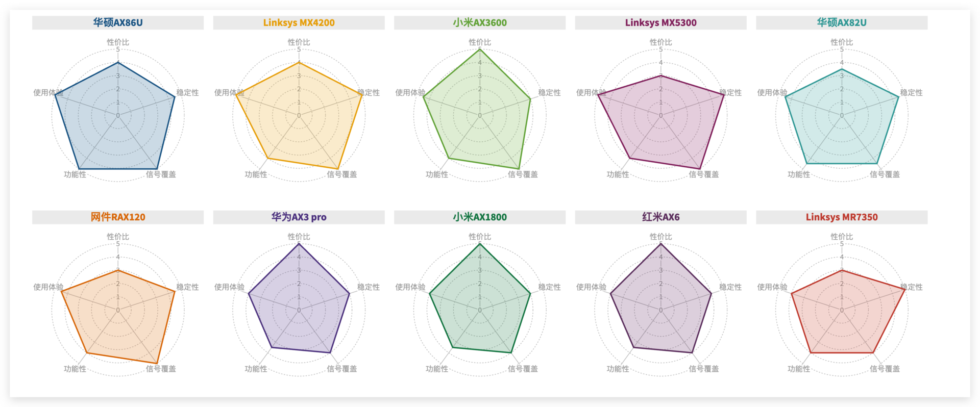The height and width of the screenshot is (407, 980).
Task: Select the Linksys MR7350 chart heading
Action: tap(842, 217)
